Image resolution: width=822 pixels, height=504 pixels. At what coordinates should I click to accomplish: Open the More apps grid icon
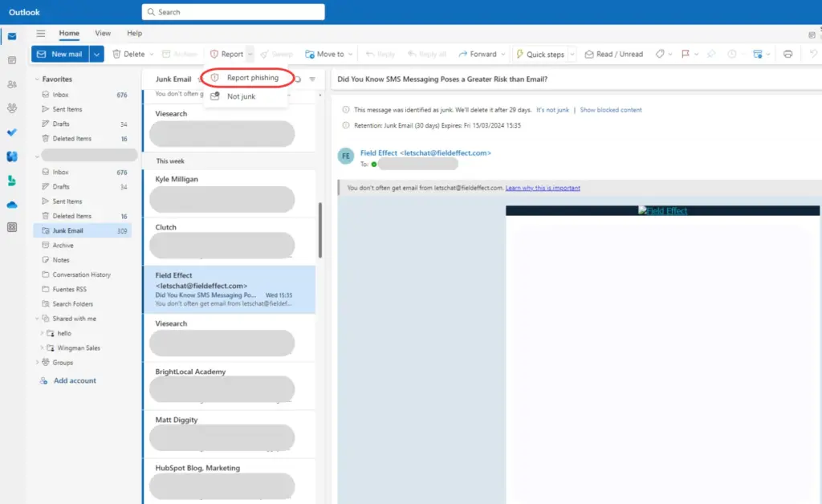12,227
